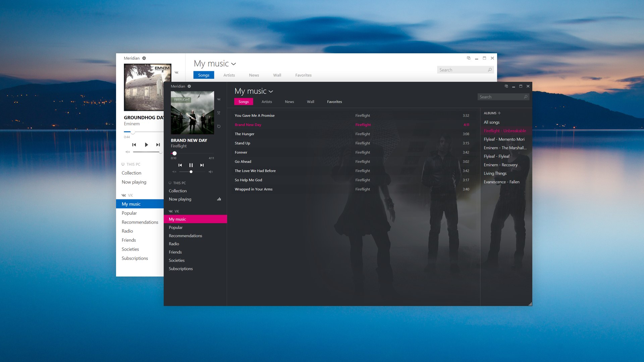Click the song Brand New Day
This screenshot has width=644, height=362.
248,125
